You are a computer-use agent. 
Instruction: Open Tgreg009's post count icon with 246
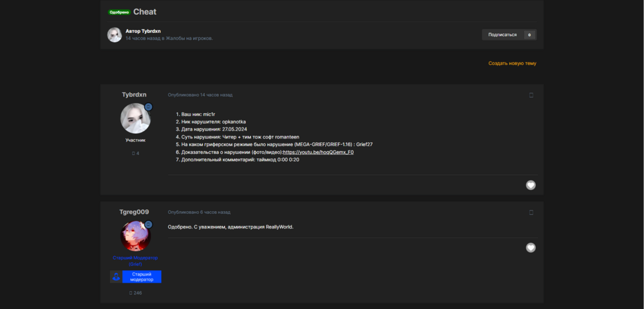tap(131, 293)
